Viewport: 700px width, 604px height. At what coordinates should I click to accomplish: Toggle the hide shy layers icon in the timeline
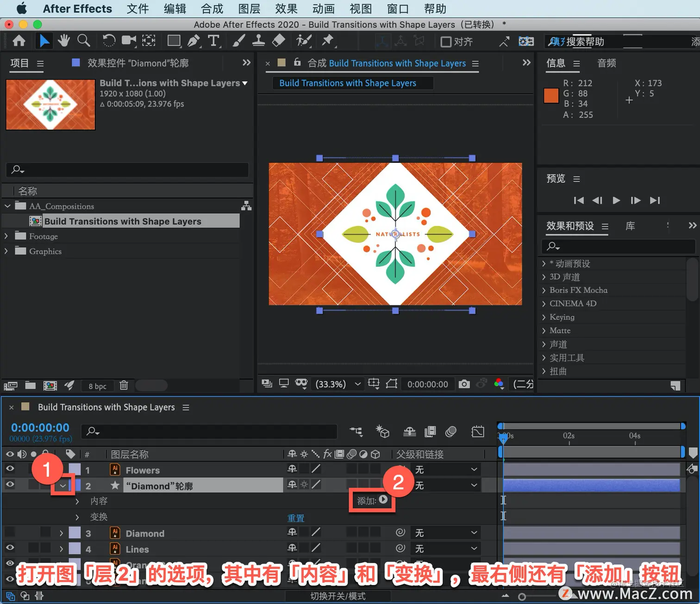[409, 431]
